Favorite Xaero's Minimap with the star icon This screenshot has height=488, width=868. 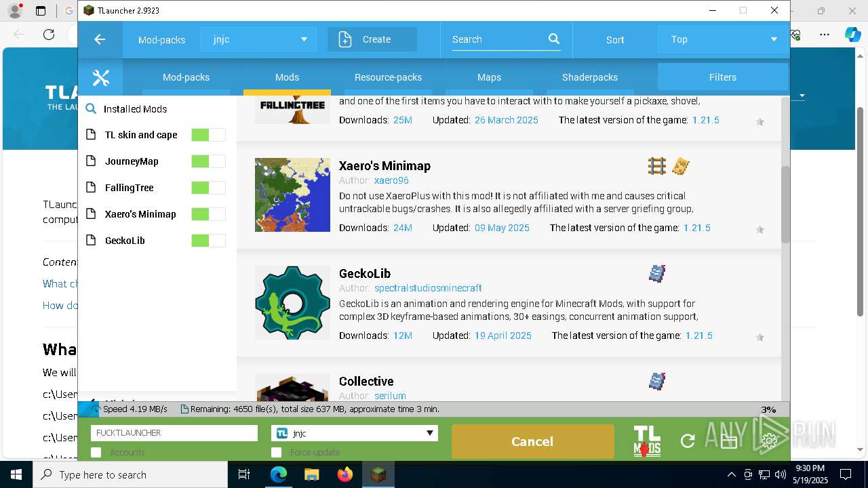point(760,230)
